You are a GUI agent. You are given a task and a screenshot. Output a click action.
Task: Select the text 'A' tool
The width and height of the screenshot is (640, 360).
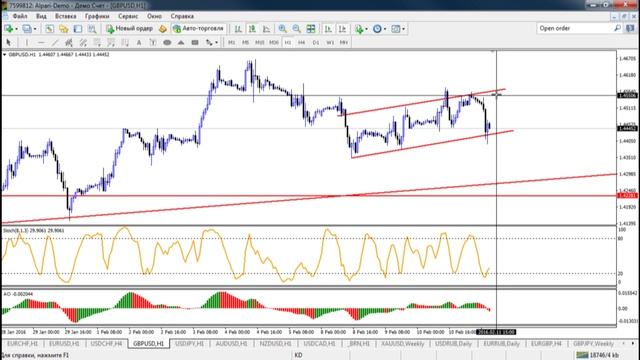click(139, 42)
